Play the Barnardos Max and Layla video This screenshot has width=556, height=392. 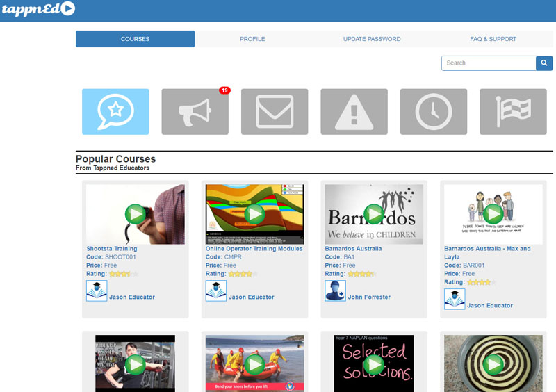pos(493,214)
